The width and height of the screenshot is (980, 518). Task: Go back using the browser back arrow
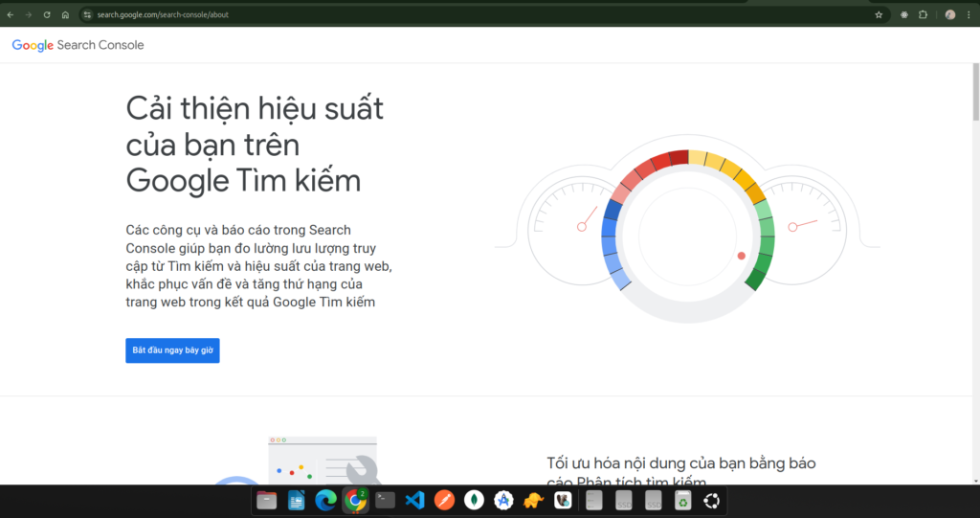[11, 15]
